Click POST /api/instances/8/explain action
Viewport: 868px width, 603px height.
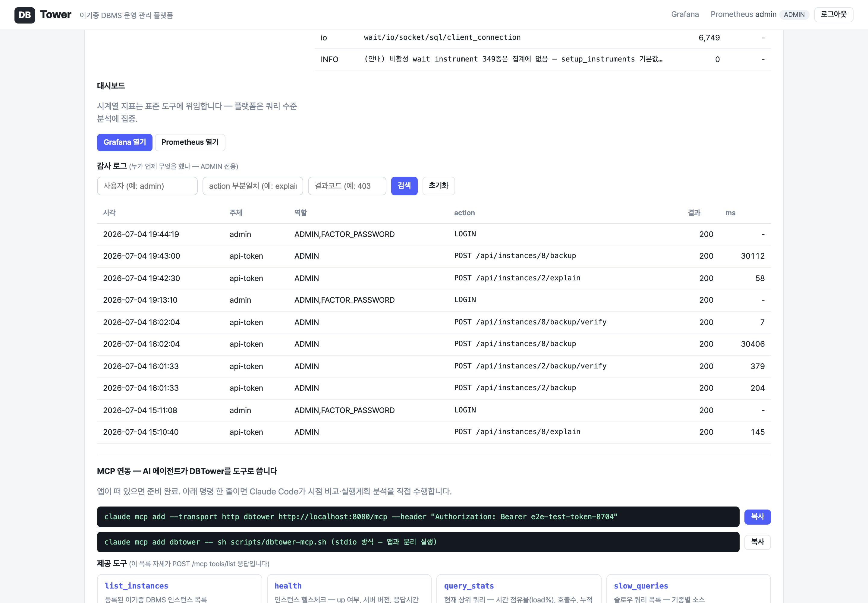click(517, 432)
